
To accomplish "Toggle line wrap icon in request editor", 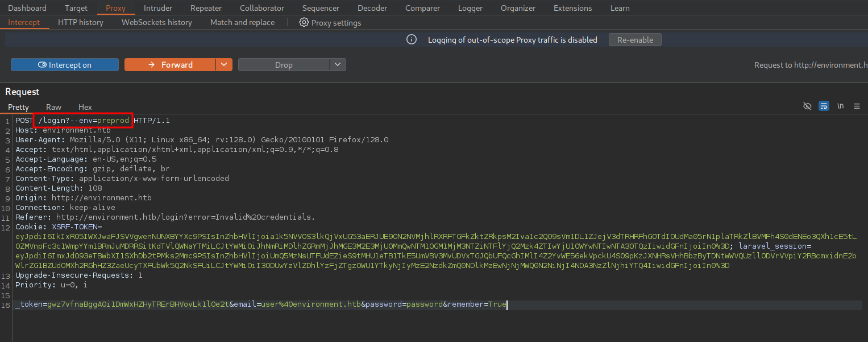I will point(824,106).
